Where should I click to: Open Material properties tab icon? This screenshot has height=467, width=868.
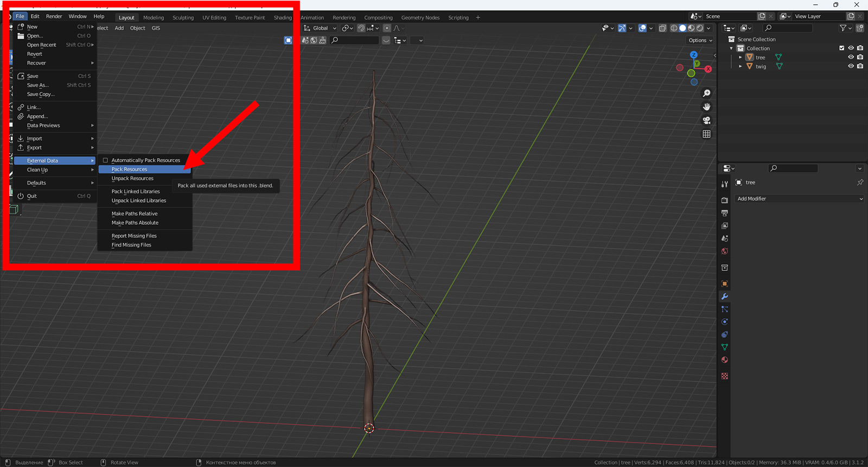(x=724, y=360)
